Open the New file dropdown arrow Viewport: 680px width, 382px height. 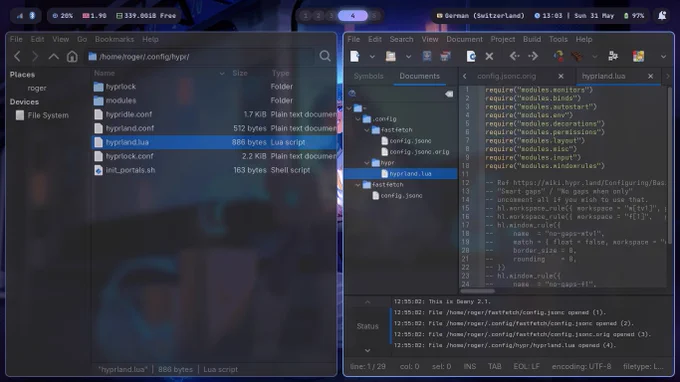pos(372,56)
